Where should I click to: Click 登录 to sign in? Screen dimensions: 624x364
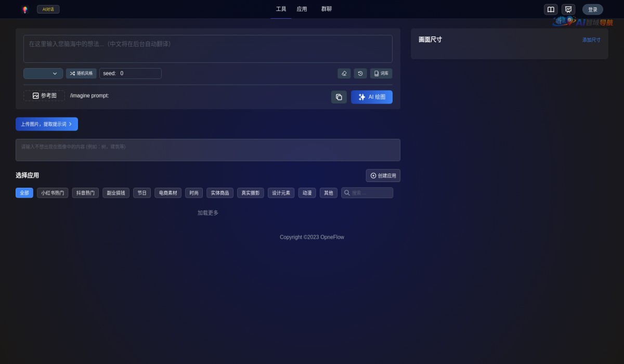592,9
